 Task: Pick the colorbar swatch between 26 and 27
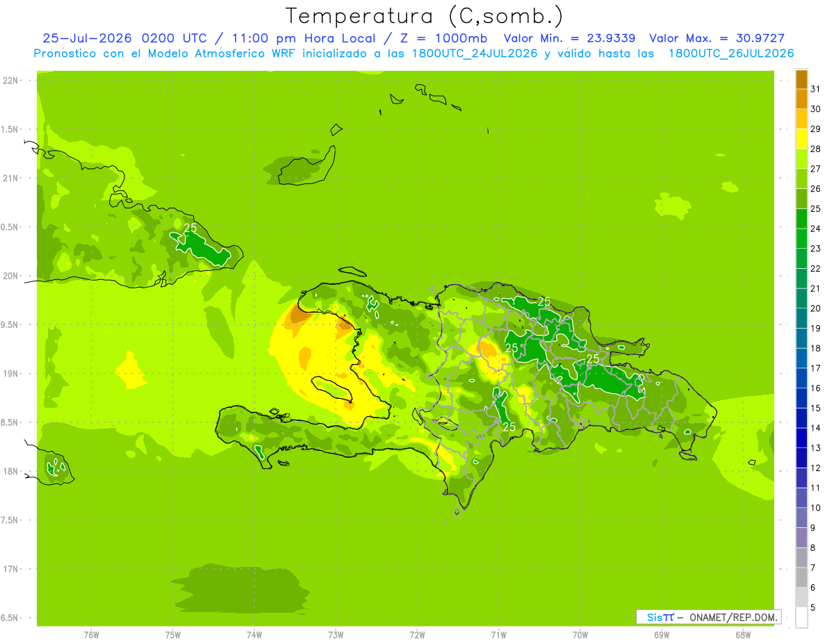(x=801, y=179)
